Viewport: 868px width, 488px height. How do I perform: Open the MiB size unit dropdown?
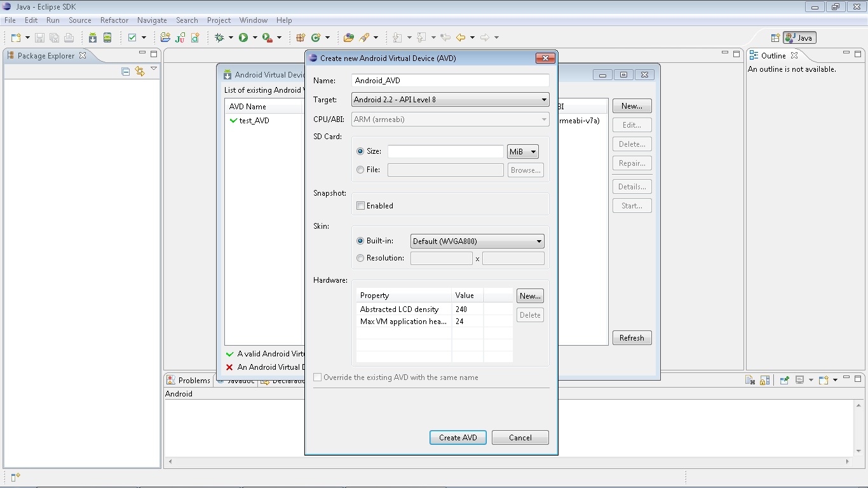tap(523, 151)
